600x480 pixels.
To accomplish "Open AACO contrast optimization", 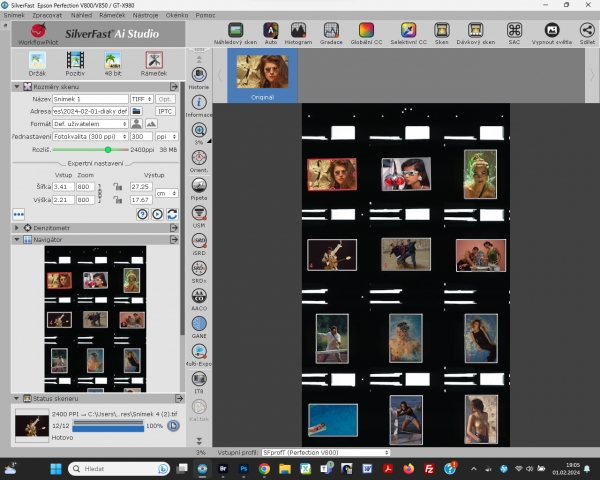I will click(199, 299).
